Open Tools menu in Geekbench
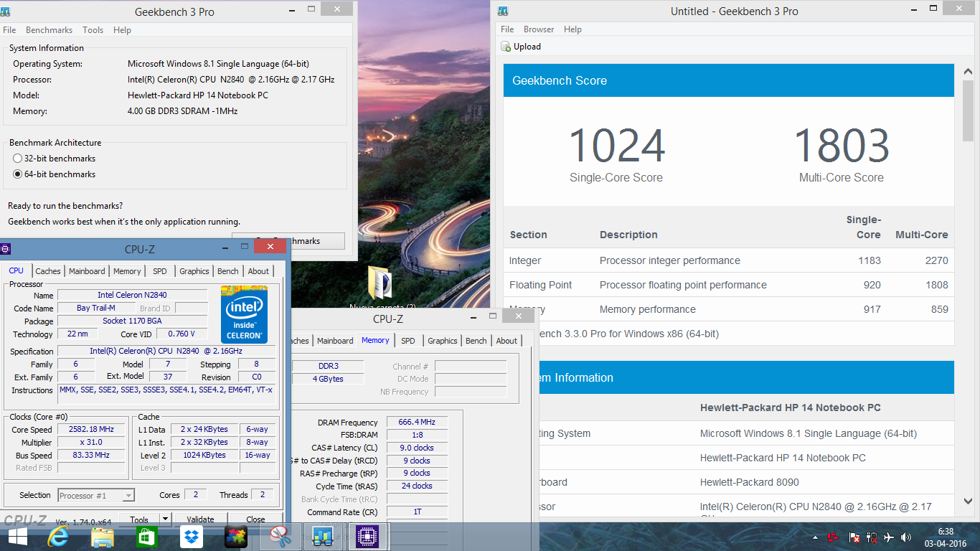This screenshot has width=980, height=551. 93,30
